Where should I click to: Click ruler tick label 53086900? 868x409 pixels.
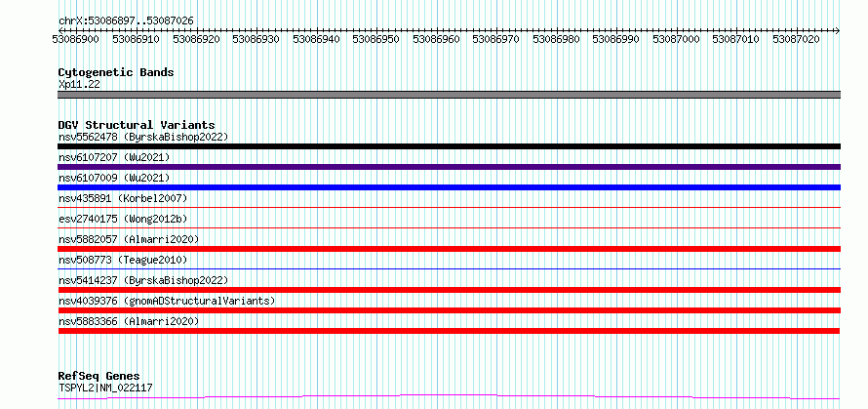point(76,39)
